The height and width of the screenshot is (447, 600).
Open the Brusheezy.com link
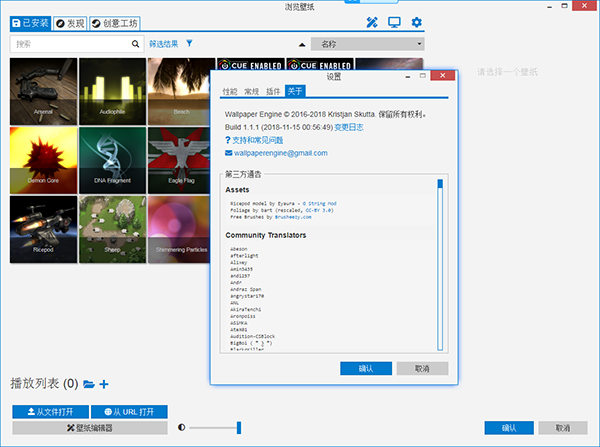pos(293,217)
